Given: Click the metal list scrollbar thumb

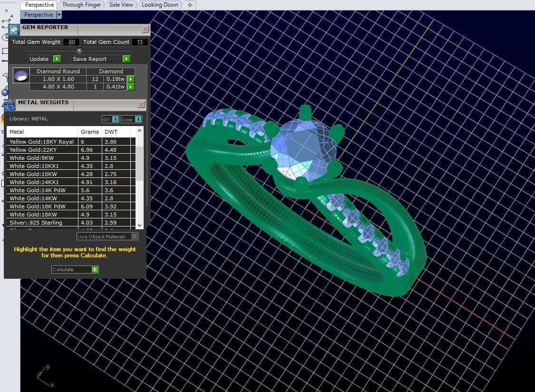Looking at the screenshot, I should pyautogui.click(x=139, y=163).
